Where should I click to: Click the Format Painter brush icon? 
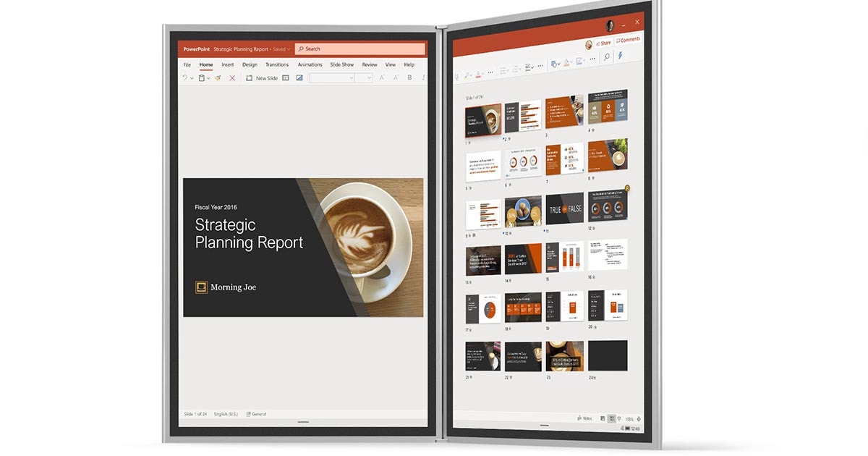pyautogui.click(x=217, y=78)
